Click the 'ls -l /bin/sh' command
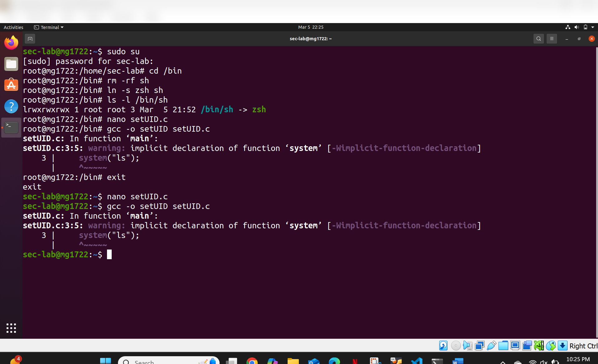Screen dimensions: 598x364 click(137, 100)
